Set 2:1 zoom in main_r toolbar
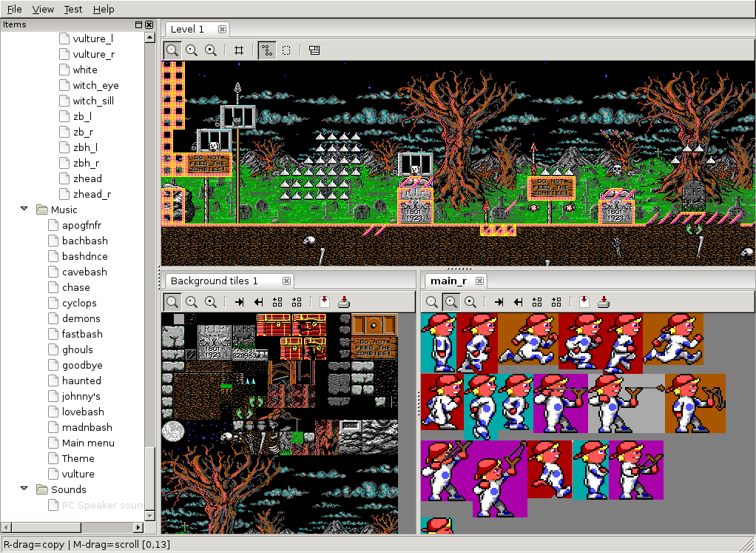 [450, 302]
